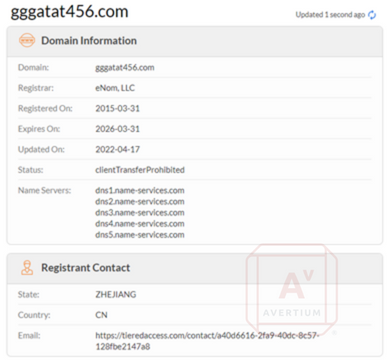This screenshot has height=360, width=388.
Task: Click the Status: label
Action: click(30, 170)
